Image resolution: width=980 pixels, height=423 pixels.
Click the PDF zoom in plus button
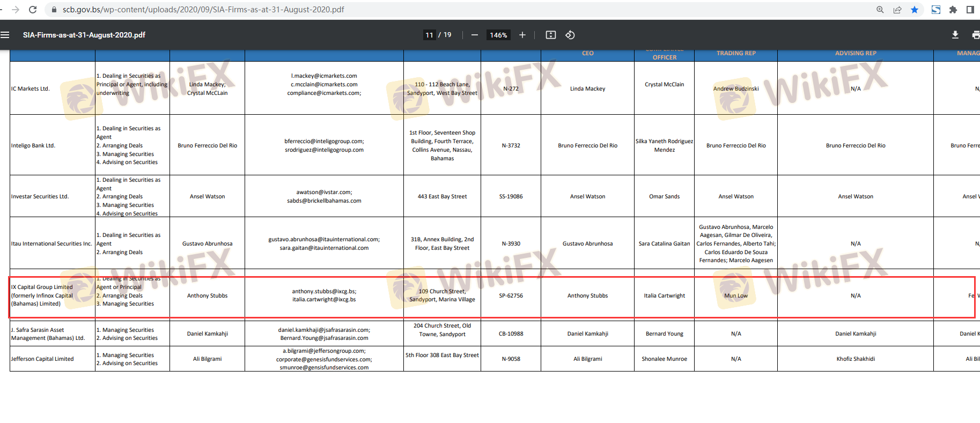pyautogui.click(x=522, y=35)
